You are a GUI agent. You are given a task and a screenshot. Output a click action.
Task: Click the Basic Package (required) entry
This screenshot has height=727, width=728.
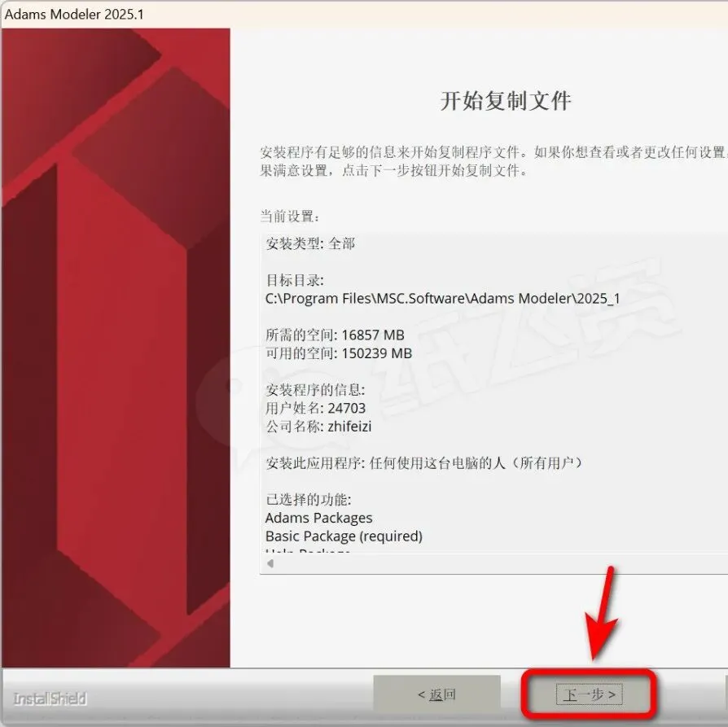click(344, 536)
